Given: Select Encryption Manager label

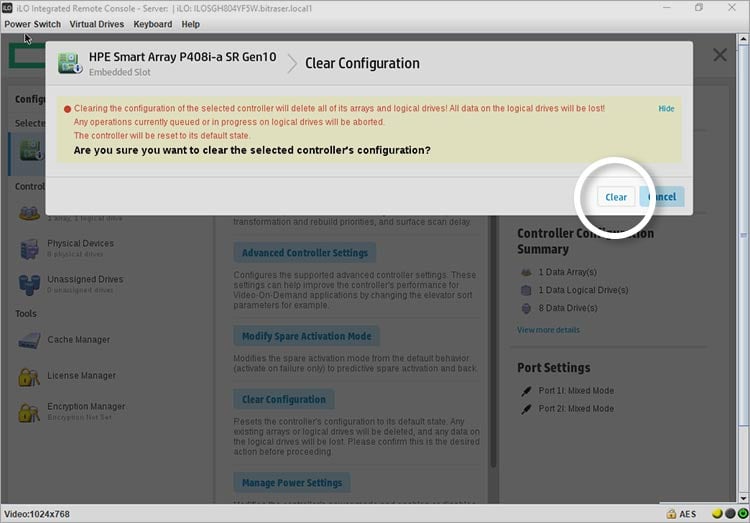Looking at the screenshot, I should pos(86,406).
